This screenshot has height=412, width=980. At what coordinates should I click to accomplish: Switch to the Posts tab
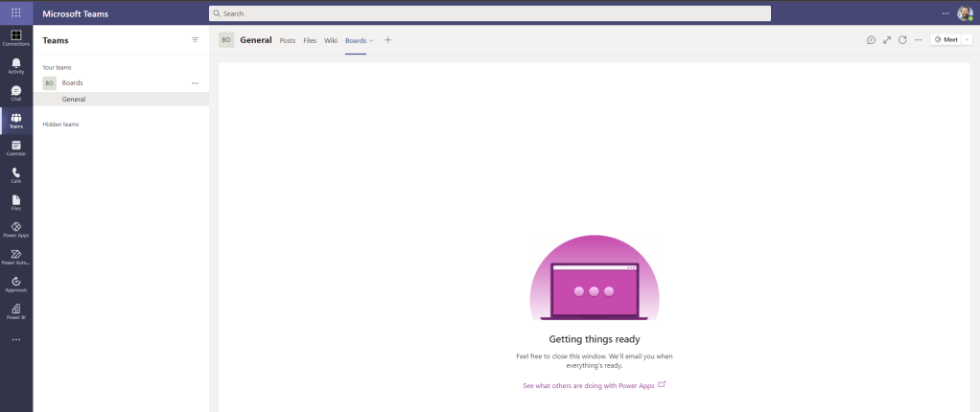tap(287, 40)
